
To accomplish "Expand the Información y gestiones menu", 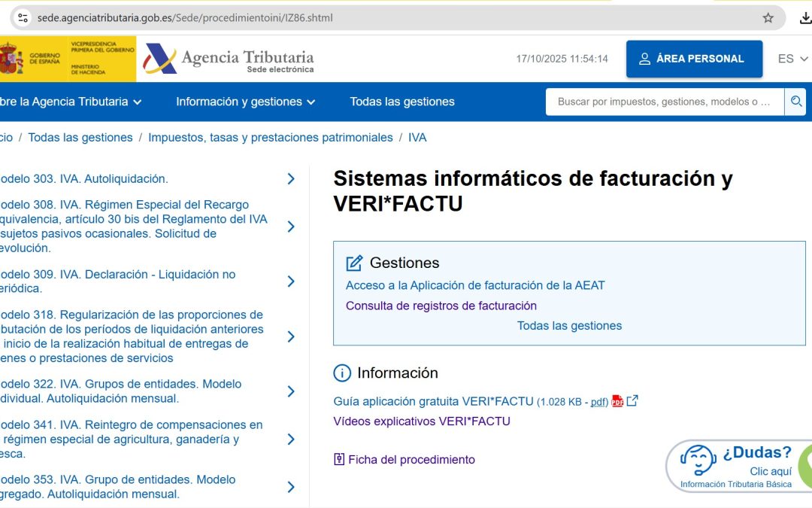I will [245, 102].
